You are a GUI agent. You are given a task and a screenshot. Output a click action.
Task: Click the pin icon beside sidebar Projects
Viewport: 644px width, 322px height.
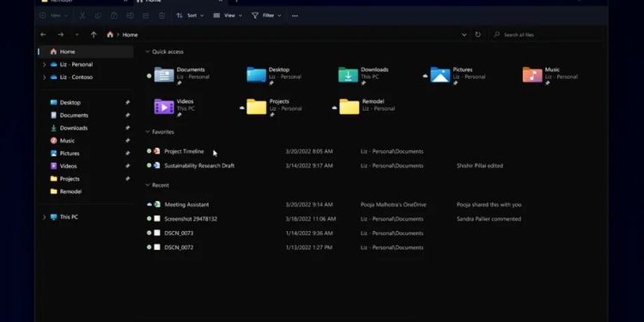(x=127, y=179)
